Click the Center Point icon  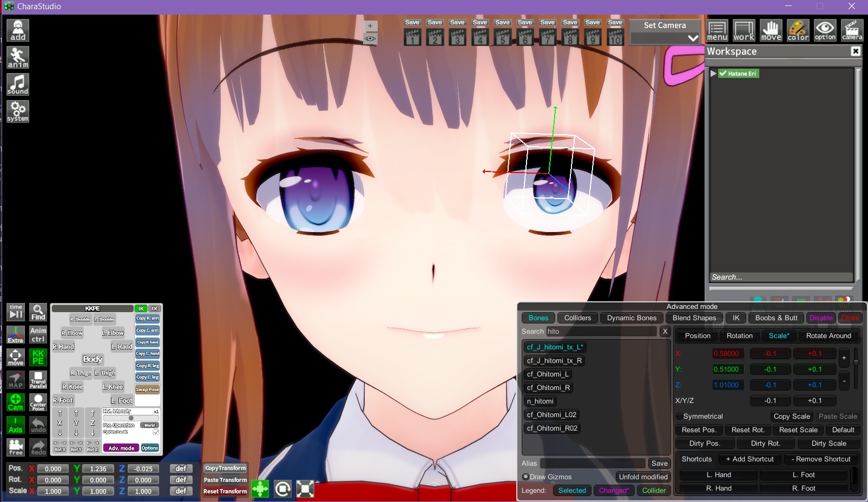(38, 402)
